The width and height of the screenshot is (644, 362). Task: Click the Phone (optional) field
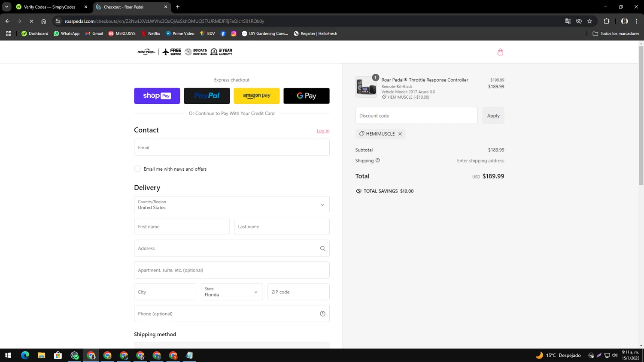pos(232,314)
